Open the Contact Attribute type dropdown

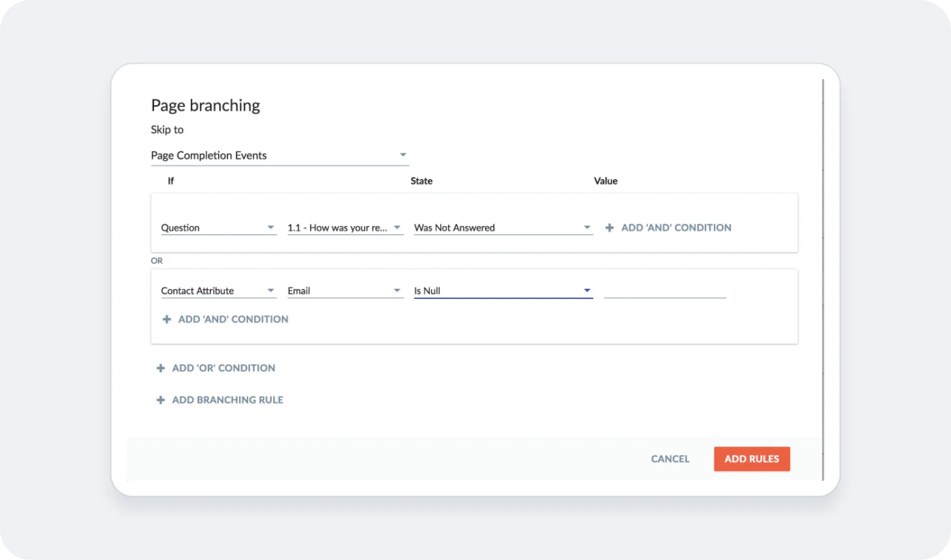point(218,291)
